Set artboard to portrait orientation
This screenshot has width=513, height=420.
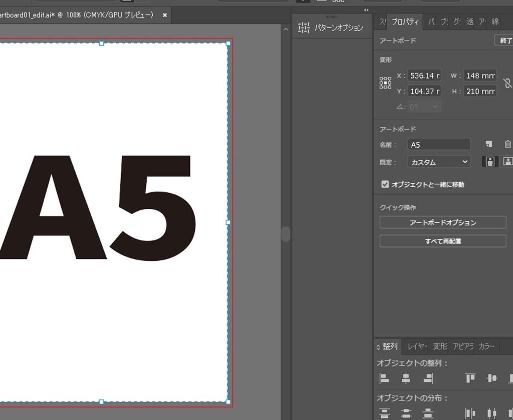(490, 162)
